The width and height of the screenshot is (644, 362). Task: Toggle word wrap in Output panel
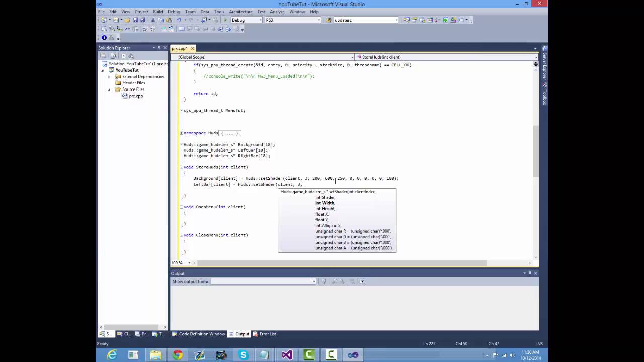tap(363, 281)
